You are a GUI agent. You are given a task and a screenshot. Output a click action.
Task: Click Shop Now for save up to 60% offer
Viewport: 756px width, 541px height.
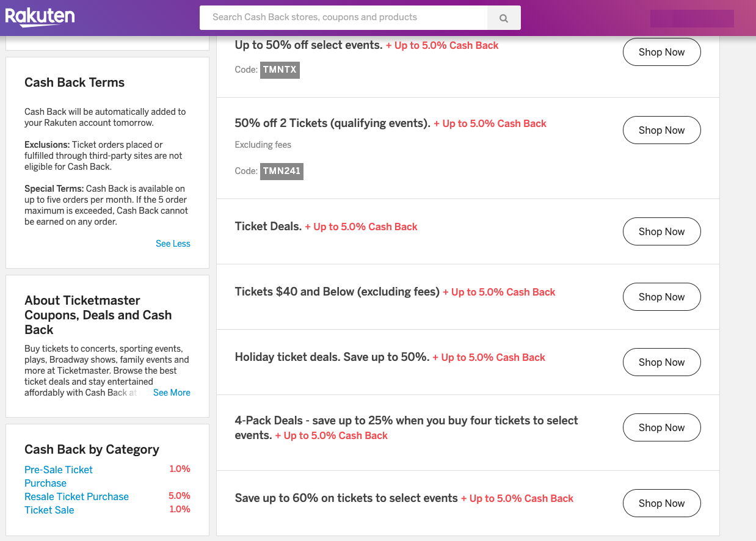[x=661, y=503]
